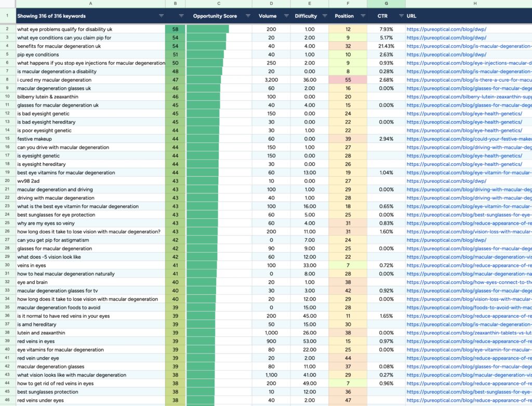Click the 'Showing 316 of 316 keywords' header cell
The width and height of the screenshot is (532, 406).
(x=90, y=16)
